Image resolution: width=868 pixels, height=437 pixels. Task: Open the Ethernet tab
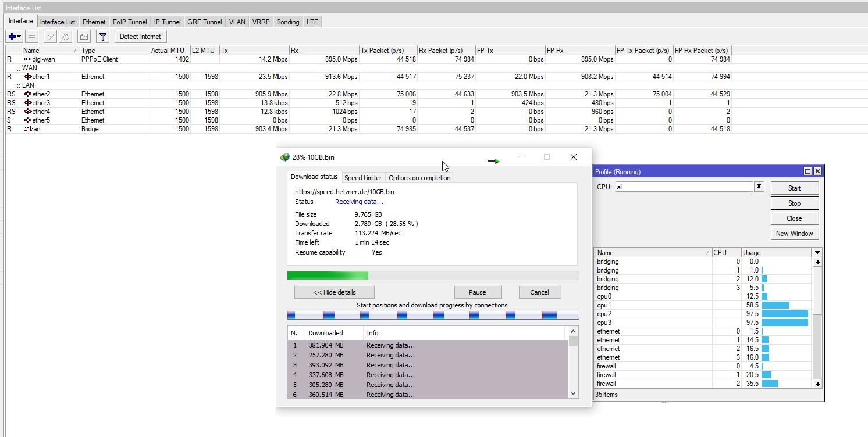pyautogui.click(x=94, y=22)
